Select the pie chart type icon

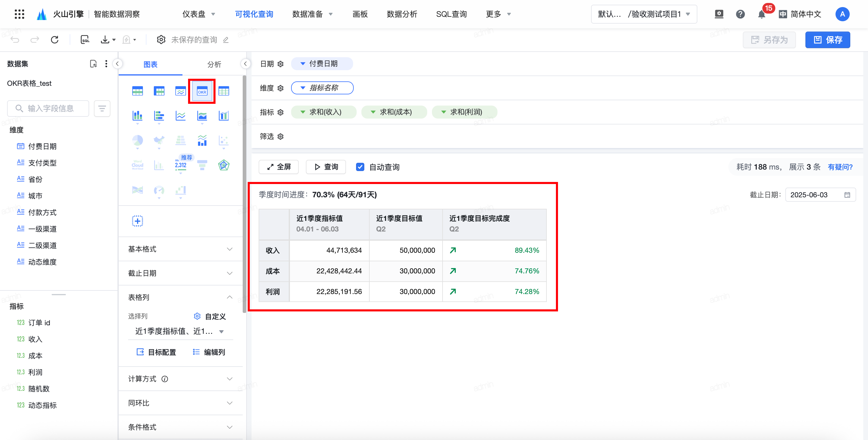(x=138, y=140)
